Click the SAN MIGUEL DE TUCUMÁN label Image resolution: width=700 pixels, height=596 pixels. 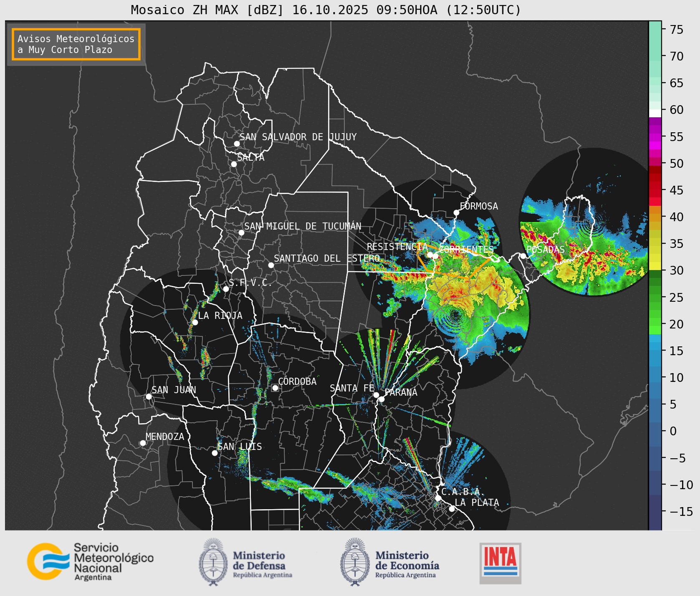[303, 226]
